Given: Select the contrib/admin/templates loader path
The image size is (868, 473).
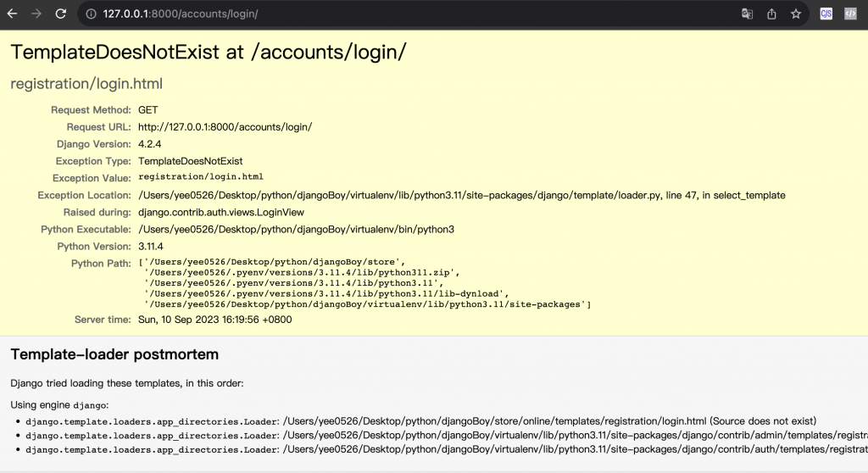Looking at the screenshot, I should point(576,436).
